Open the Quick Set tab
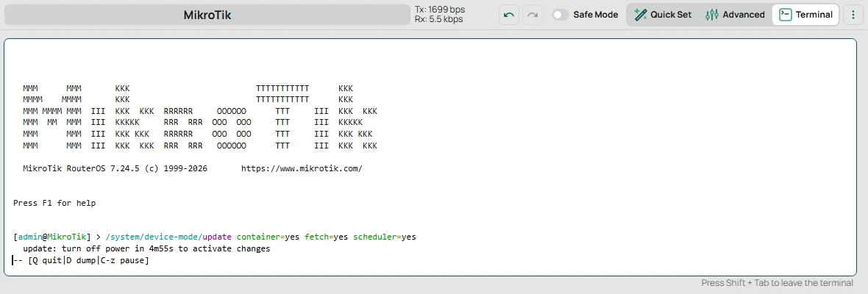Viewport: 868px width, 294px height. pos(663,15)
